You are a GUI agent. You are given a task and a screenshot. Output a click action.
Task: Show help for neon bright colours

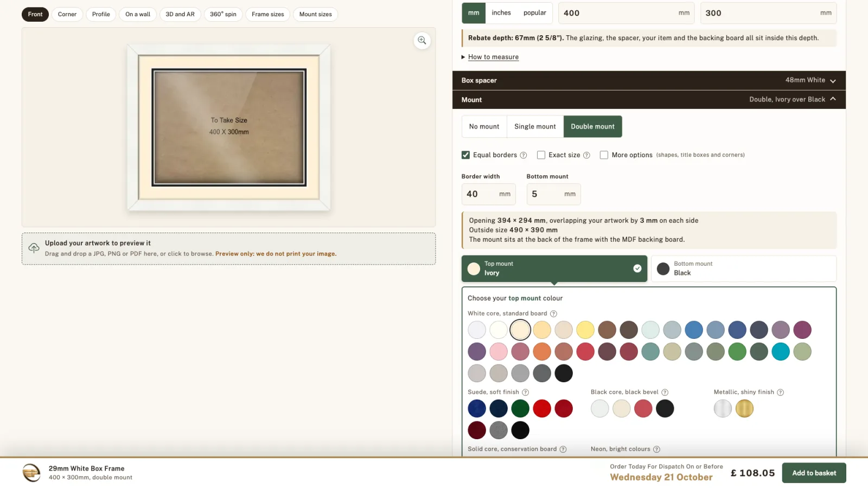click(x=656, y=450)
